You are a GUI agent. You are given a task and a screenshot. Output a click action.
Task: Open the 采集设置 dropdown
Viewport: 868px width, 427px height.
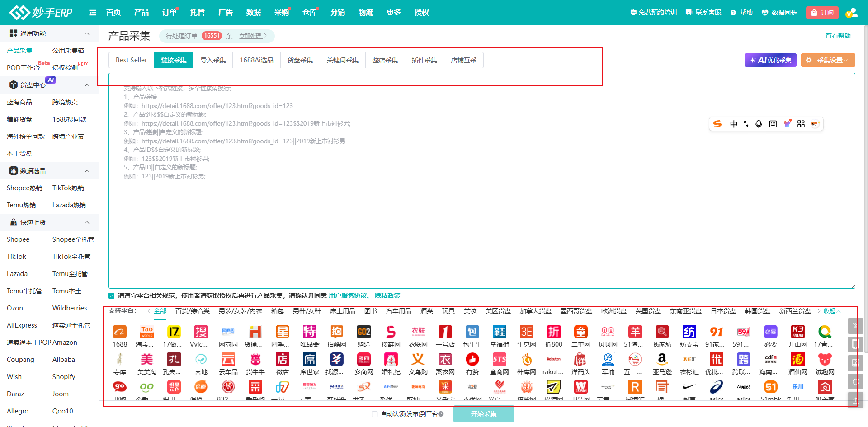coord(828,60)
